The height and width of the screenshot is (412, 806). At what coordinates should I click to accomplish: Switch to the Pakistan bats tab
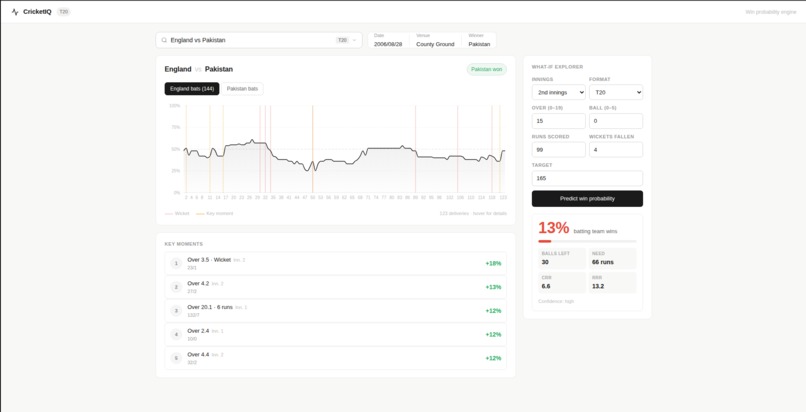242,89
